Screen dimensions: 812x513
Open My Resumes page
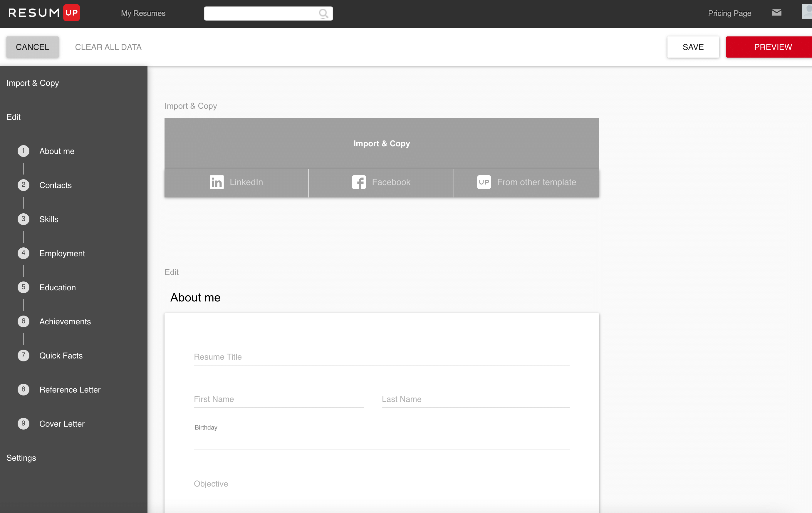pos(143,13)
